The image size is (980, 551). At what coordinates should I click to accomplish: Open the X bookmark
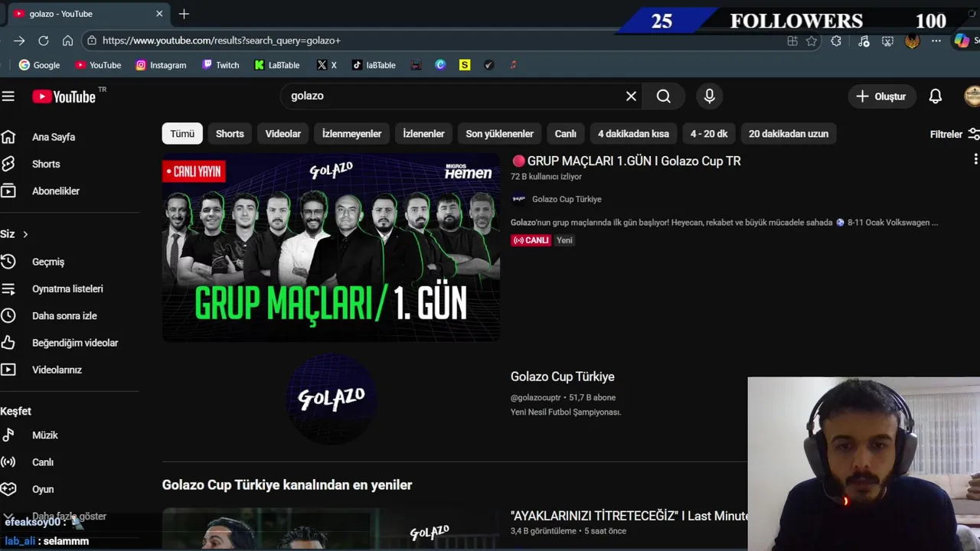point(327,65)
